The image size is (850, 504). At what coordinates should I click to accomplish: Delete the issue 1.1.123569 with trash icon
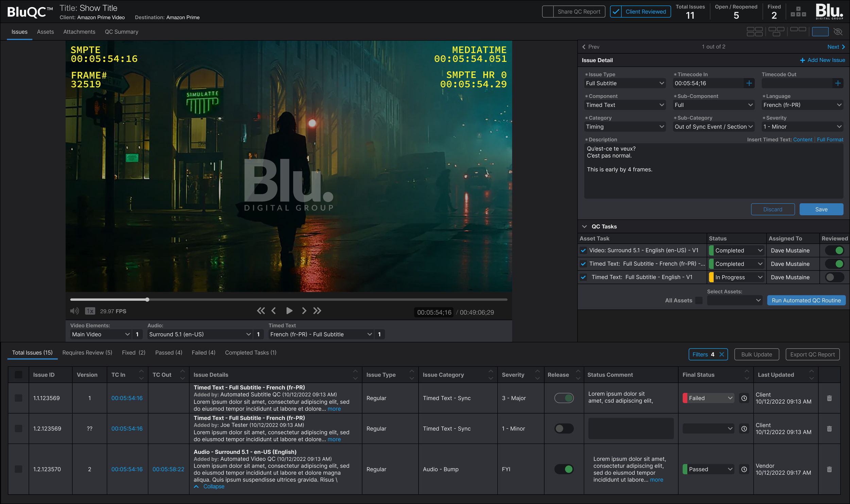coord(829,398)
